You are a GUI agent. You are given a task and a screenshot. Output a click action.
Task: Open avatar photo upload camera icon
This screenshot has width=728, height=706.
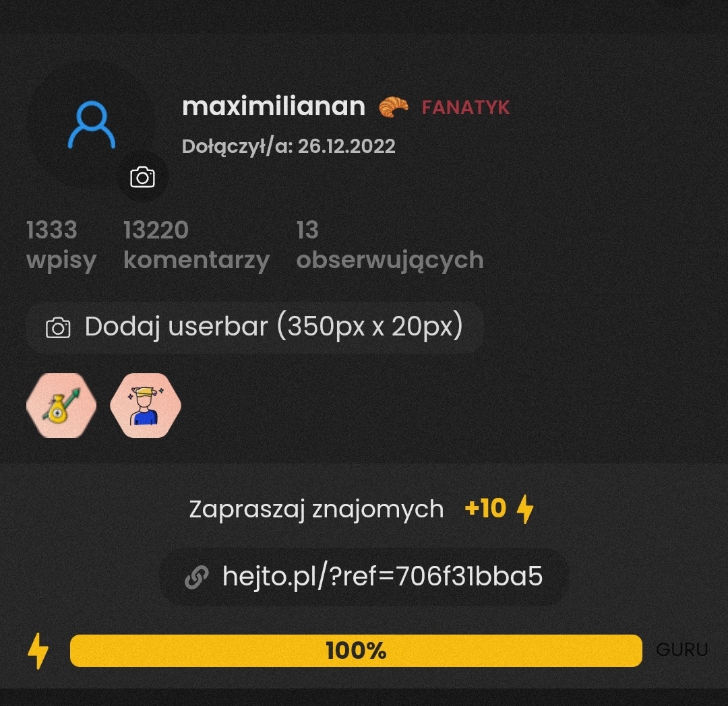coord(142,177)
